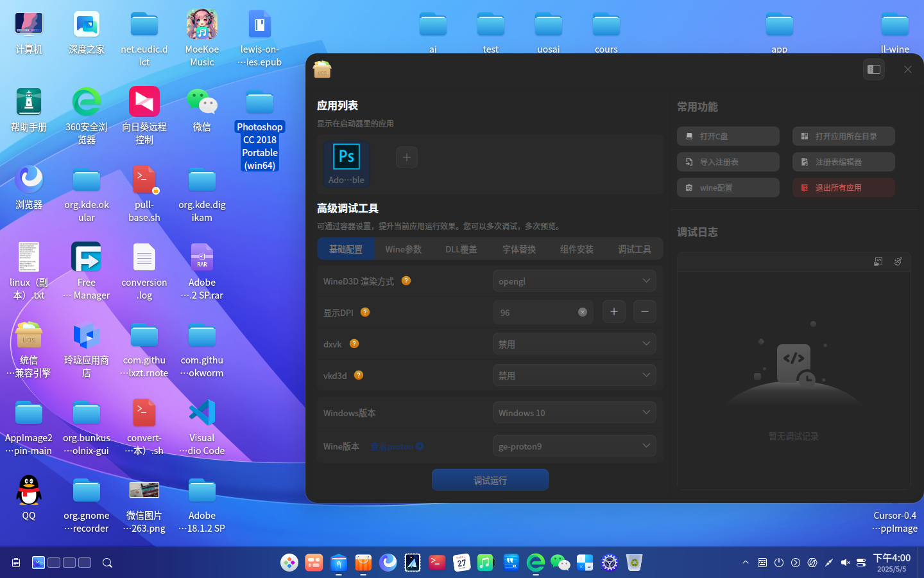Click help icon next to 显示DPI
This screenshot has width=924, height=578.
(x=365, y=312)
